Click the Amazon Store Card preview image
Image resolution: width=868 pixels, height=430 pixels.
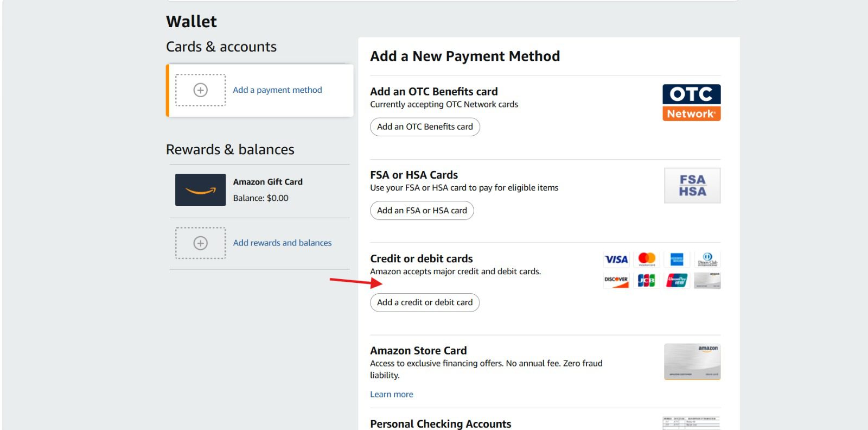coord(692,362)
